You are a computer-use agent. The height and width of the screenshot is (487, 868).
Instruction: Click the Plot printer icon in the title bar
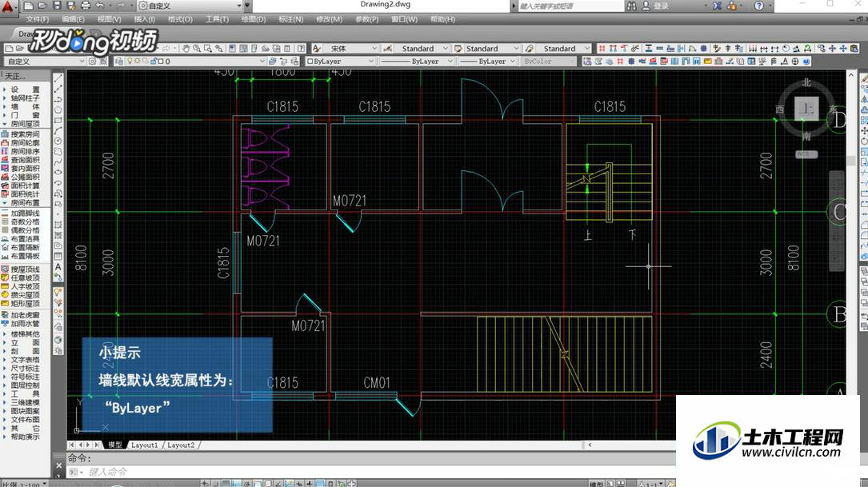[x=86, y=6]
